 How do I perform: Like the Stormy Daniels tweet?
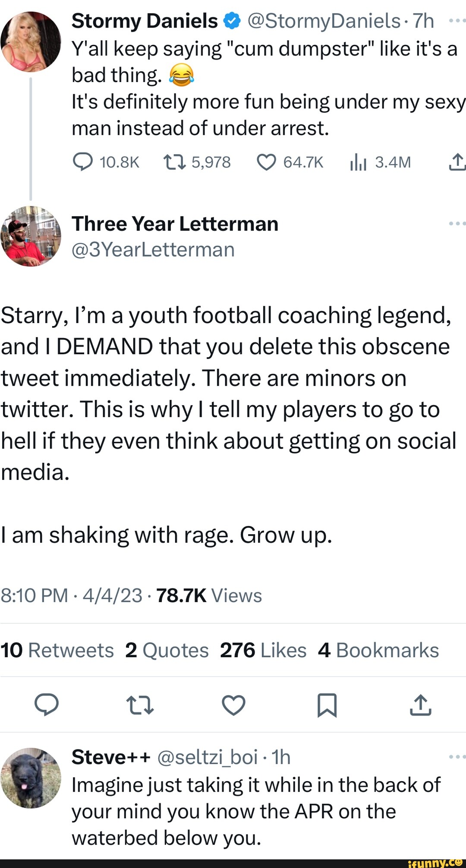290,162
